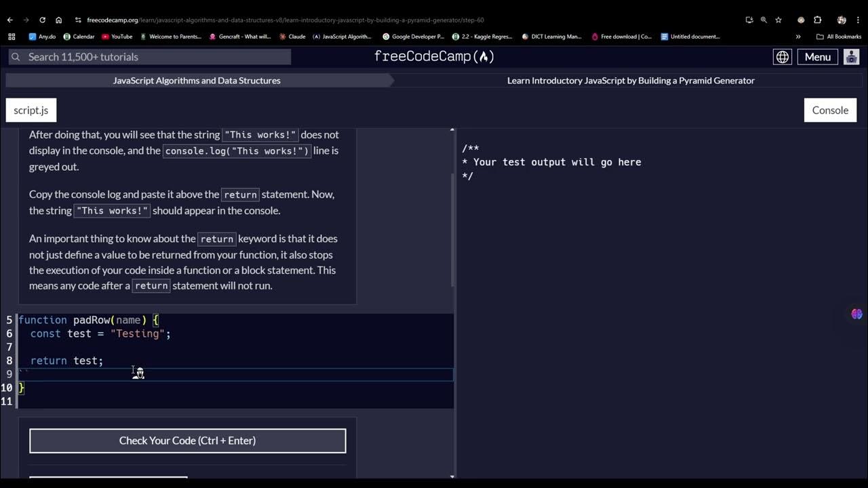Open the Calendar bookmark
Image resolution: width=868 pixels, height=488 pixels.
[x=79, y=37]
